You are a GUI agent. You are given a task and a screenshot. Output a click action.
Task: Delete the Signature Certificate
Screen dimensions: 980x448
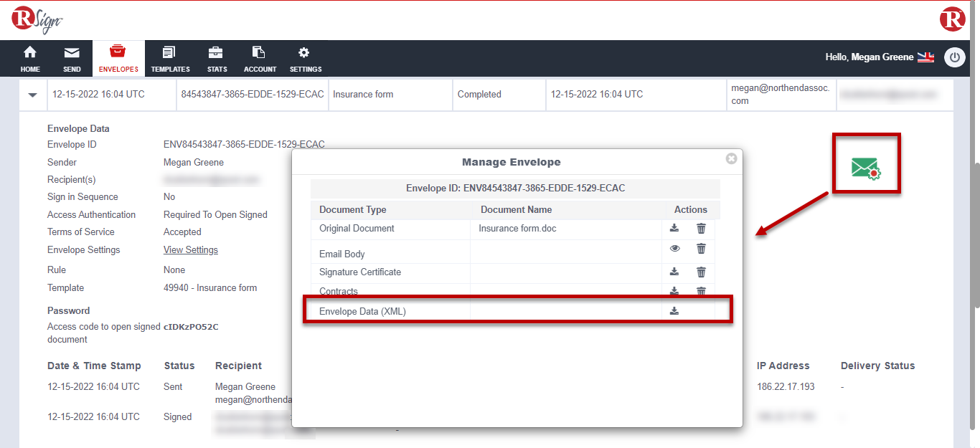click(x=701, y=272)
